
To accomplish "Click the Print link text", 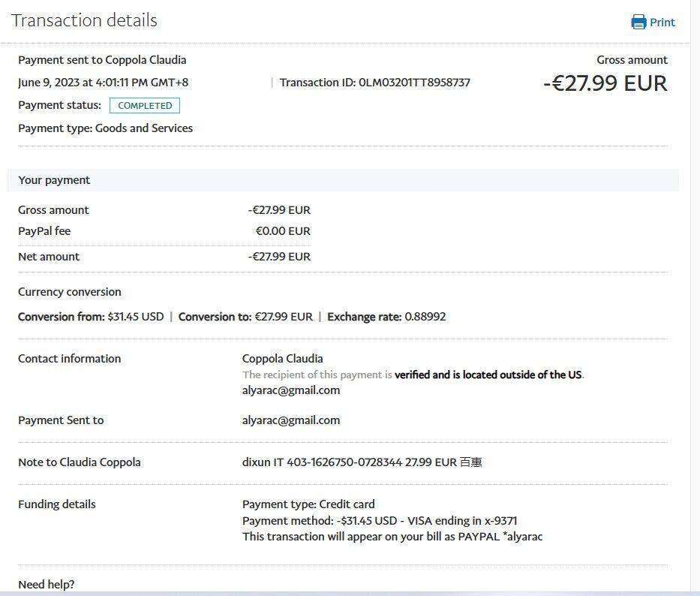I will pos(662,23).
